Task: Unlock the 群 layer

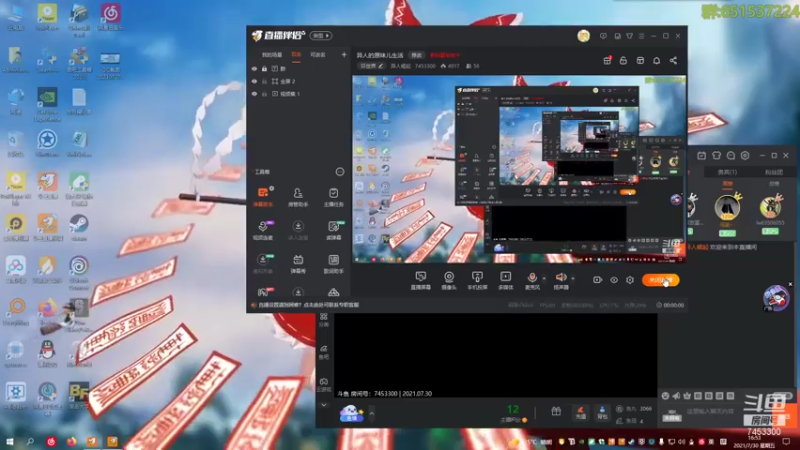Action: pos(264,68)
